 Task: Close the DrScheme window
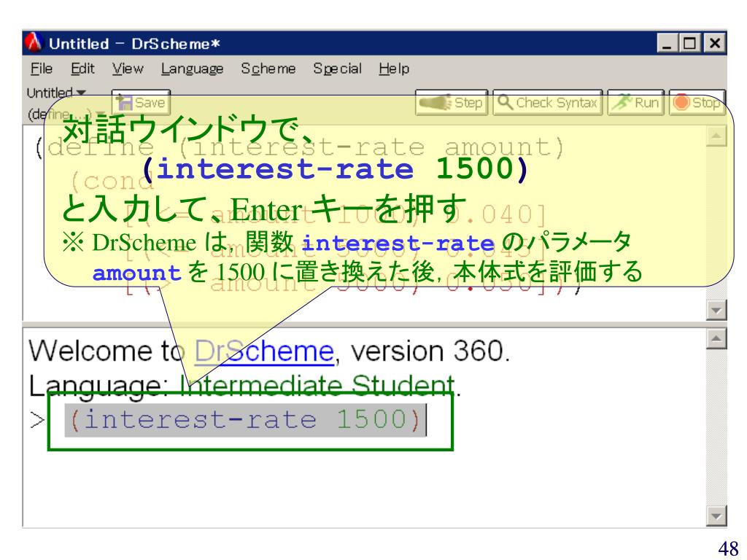(x=715, y=43)
